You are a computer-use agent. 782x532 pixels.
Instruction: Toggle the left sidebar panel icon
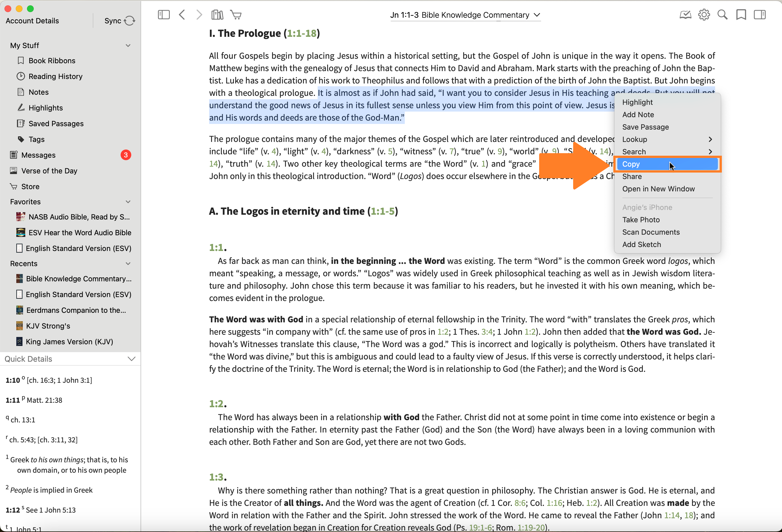click(164, 15)
